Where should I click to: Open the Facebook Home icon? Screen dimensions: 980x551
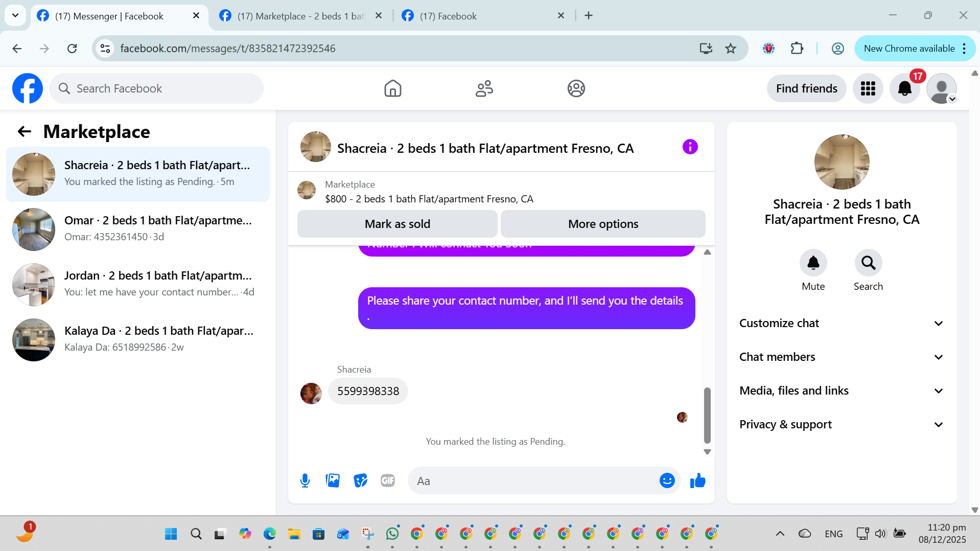point(392,88)
